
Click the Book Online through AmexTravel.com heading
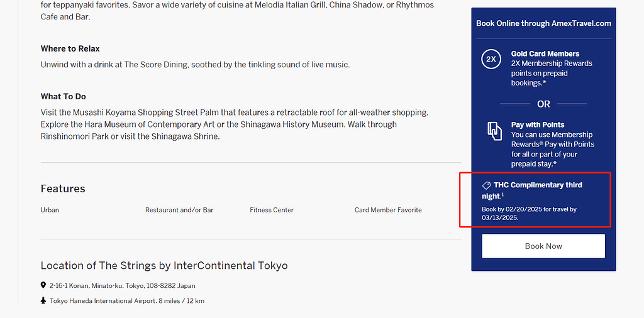(543, 23)
